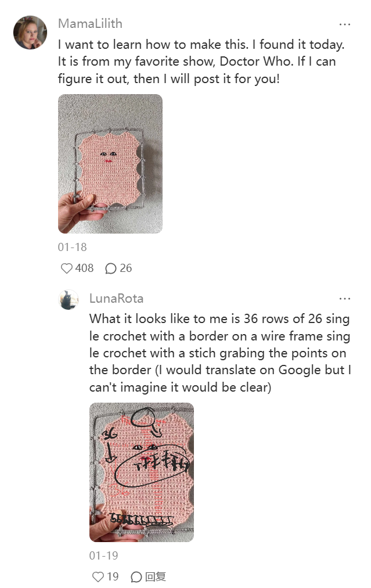This screenshot has width=371, height=588.
Task: Open LunaRota's profile avatar
Action: 69,300
